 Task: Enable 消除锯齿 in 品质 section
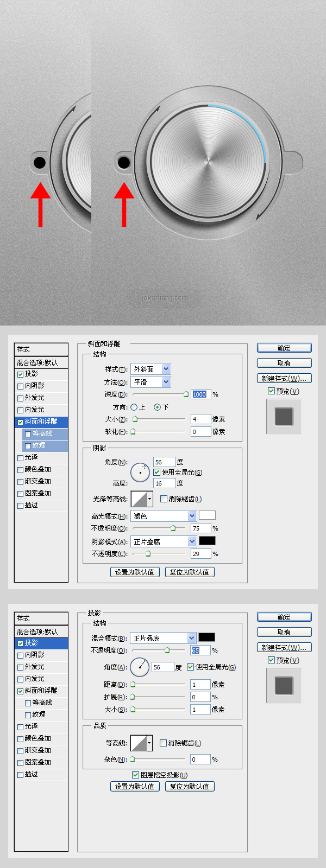(163, 743)
